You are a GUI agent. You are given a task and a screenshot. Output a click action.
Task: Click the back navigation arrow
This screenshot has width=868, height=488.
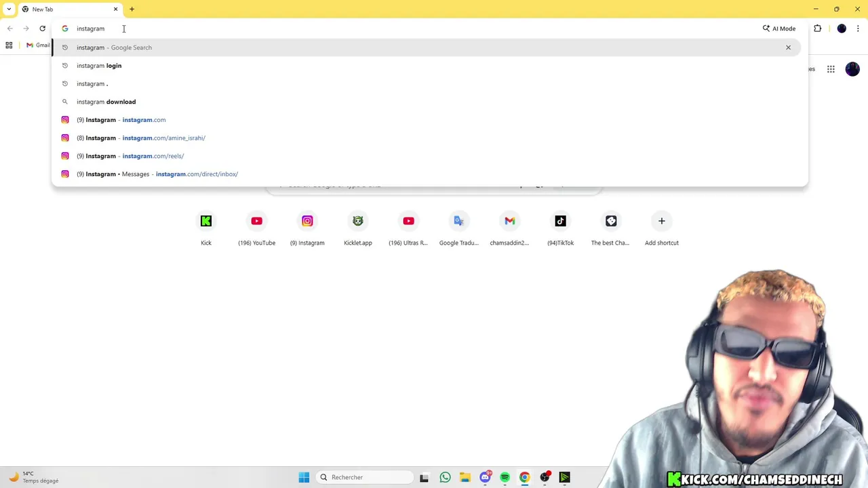[10, 28]
